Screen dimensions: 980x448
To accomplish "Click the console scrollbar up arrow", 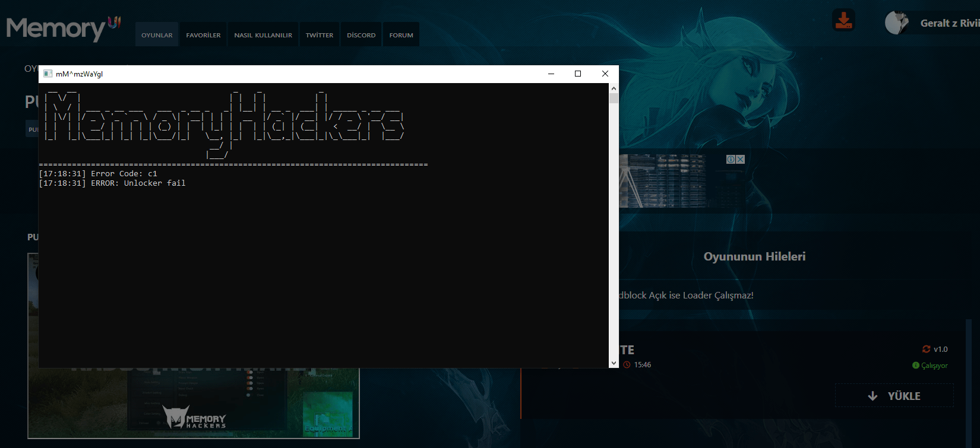I will coord(614,88).
